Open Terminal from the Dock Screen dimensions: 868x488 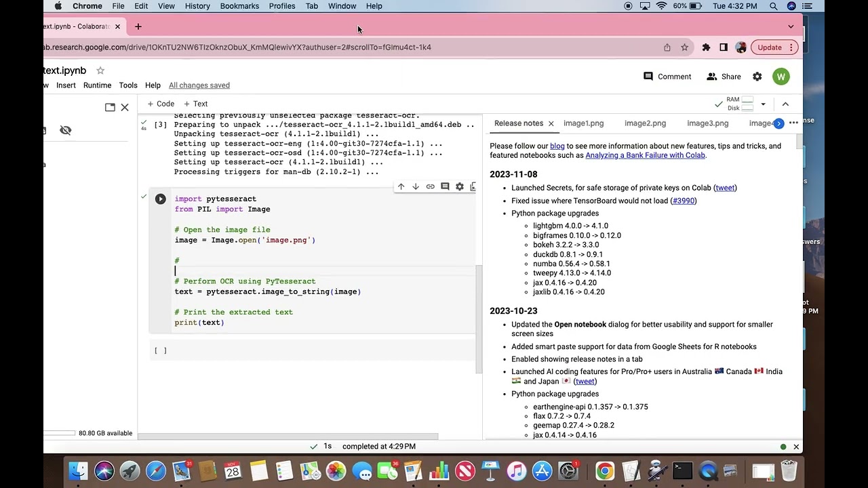[x=682, y=470]
